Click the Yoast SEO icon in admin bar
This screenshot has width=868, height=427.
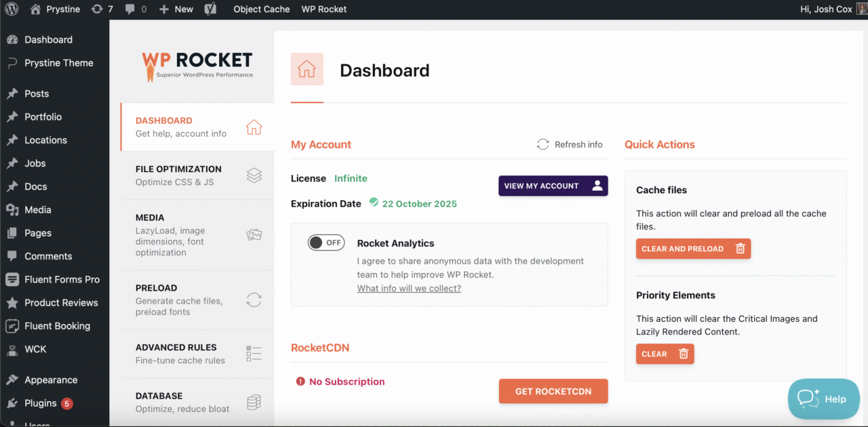(211, 9)
